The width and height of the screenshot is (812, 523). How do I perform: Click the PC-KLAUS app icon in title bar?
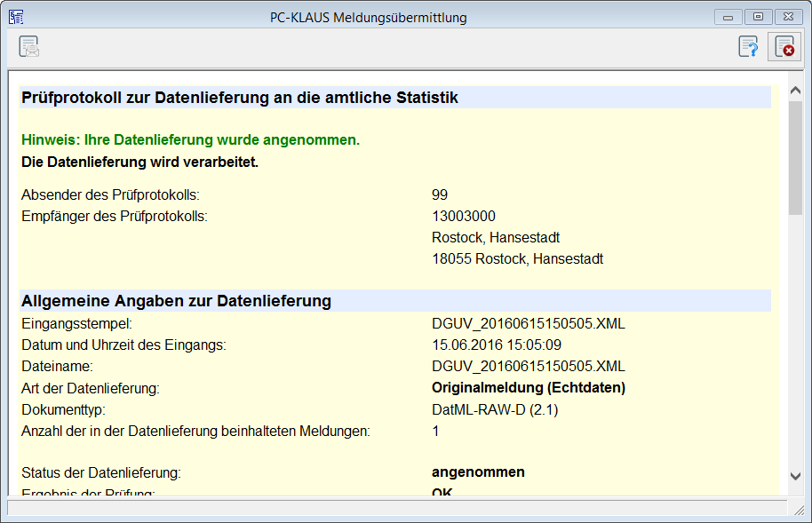pyautogui.click(x=16, y=17)
